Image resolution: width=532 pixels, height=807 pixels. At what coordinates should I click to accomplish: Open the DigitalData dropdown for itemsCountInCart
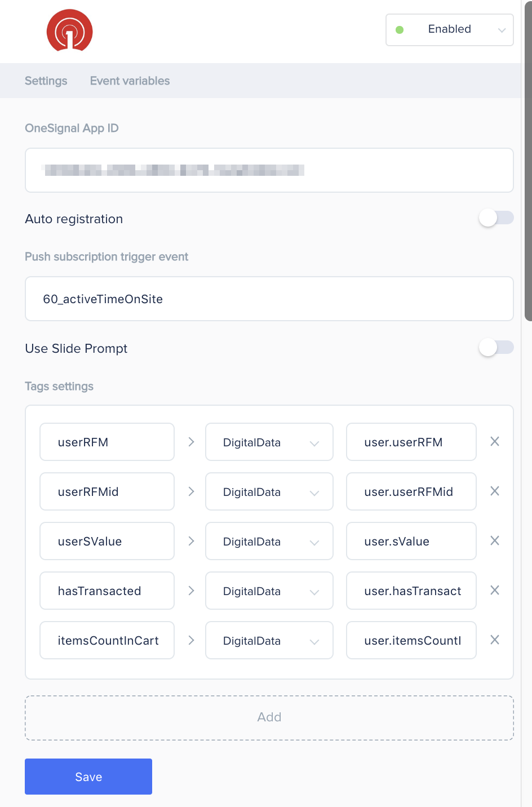tap(269, 640)
